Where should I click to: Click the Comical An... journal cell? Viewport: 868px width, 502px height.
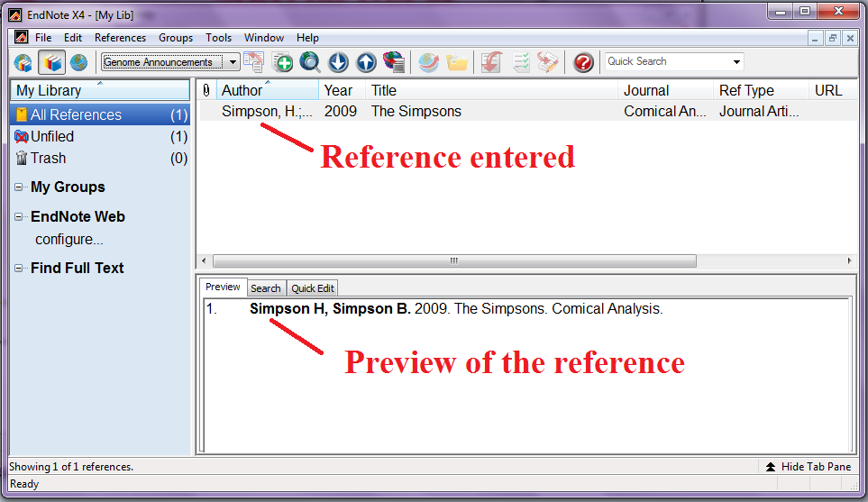pos(665,111)
